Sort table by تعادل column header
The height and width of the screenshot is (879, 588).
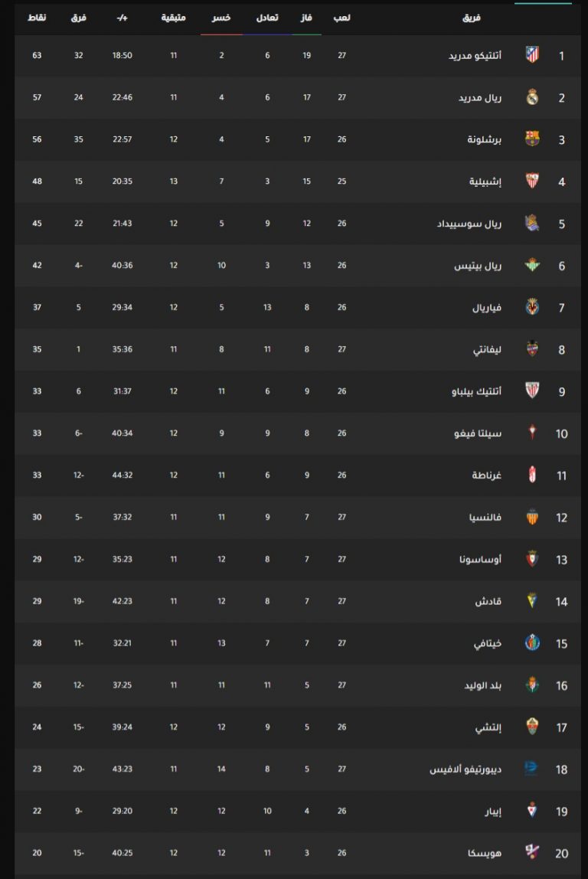click(x=267, y=18)
